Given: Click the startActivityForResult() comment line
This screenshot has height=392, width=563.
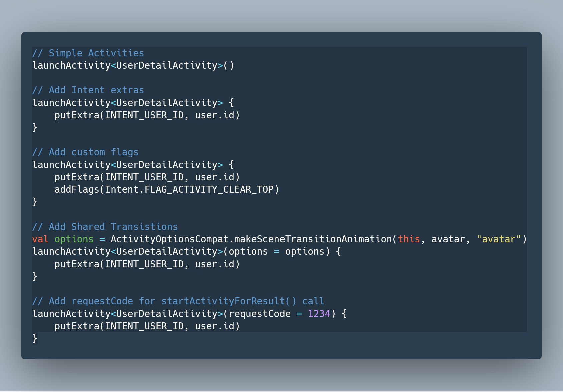Looking at the screenshot, I should 178,301.
